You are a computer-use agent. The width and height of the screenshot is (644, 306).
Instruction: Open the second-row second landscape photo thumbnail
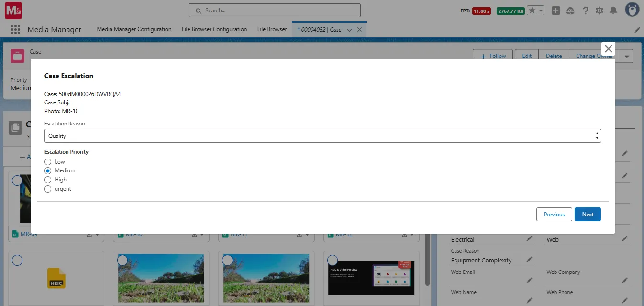point(161,278)
